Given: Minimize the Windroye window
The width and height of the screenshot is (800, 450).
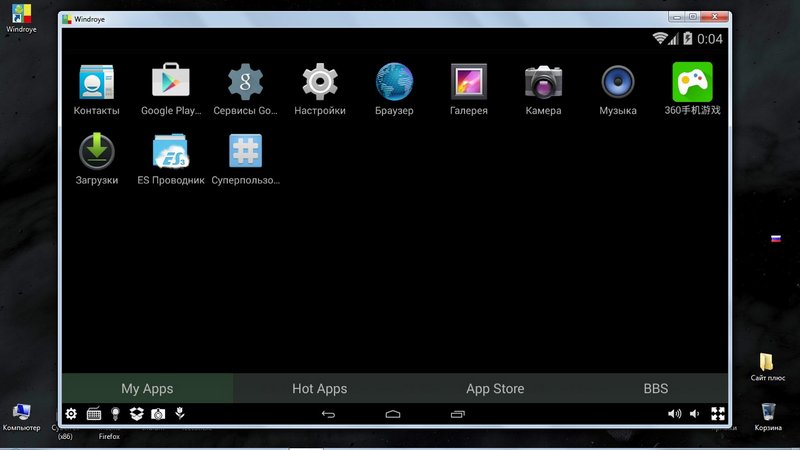Looking at the screenshot, I should pos(677,17).
